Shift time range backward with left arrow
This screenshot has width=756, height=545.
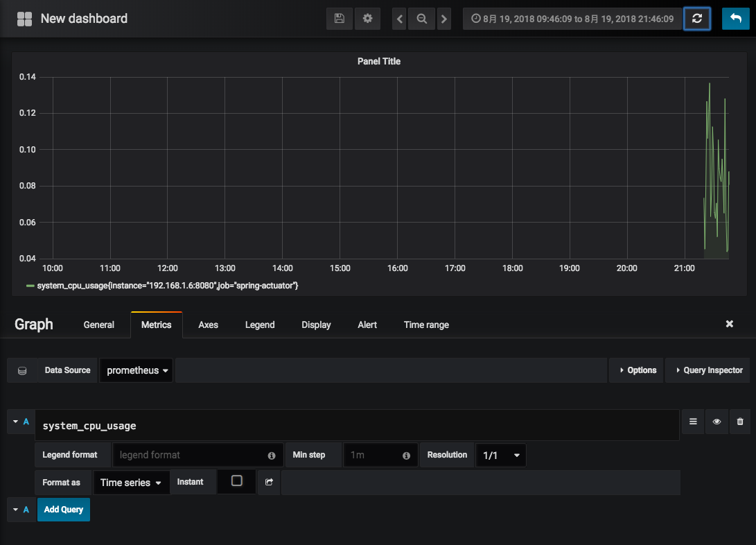[399, 19]
